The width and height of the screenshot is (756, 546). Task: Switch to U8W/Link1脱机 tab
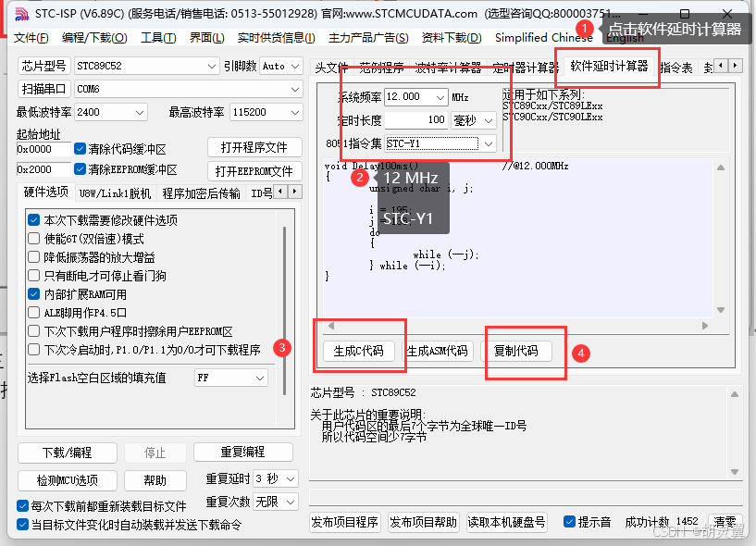116,193
